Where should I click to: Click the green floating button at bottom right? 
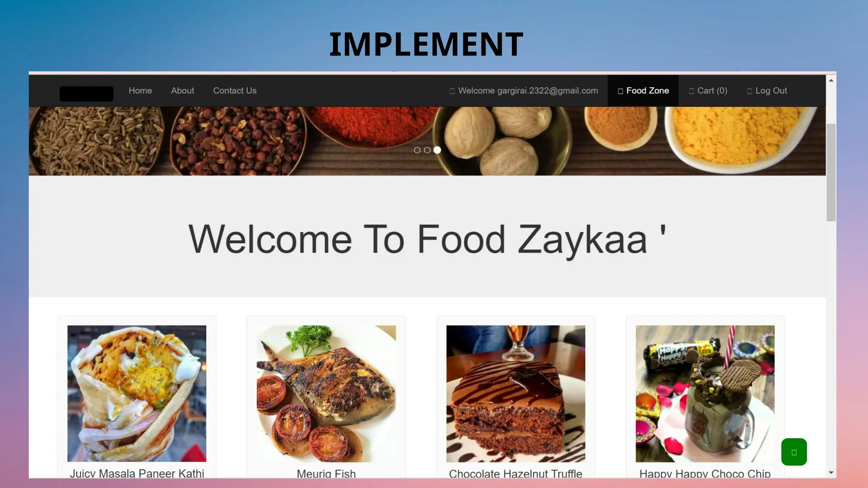tap(794, 452)
